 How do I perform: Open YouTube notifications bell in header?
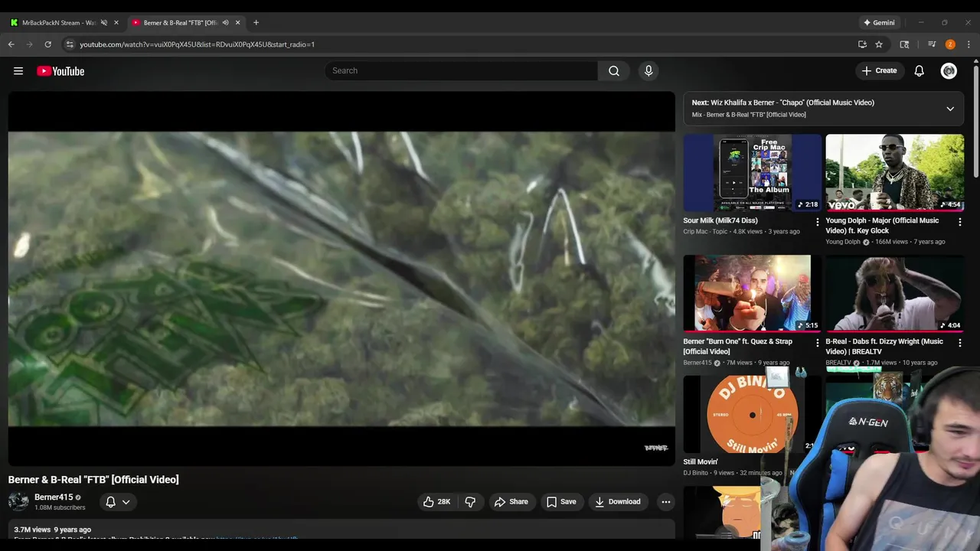pos(919,70)
